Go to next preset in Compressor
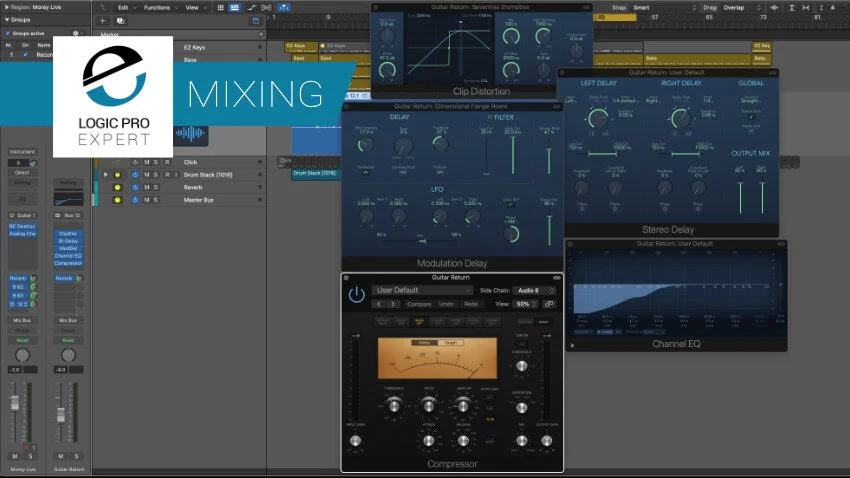The width and height of the screenshot is (850, 478). pos(394,304)
